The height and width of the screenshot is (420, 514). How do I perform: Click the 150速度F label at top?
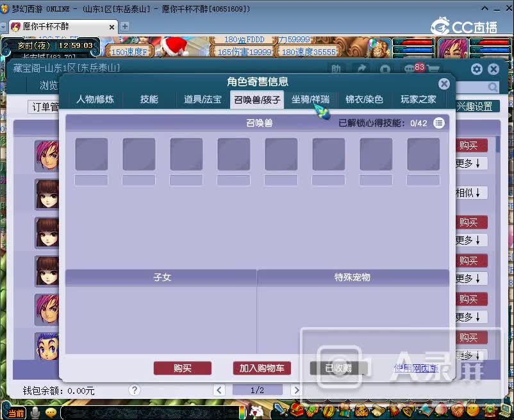(x=129, y=52)
